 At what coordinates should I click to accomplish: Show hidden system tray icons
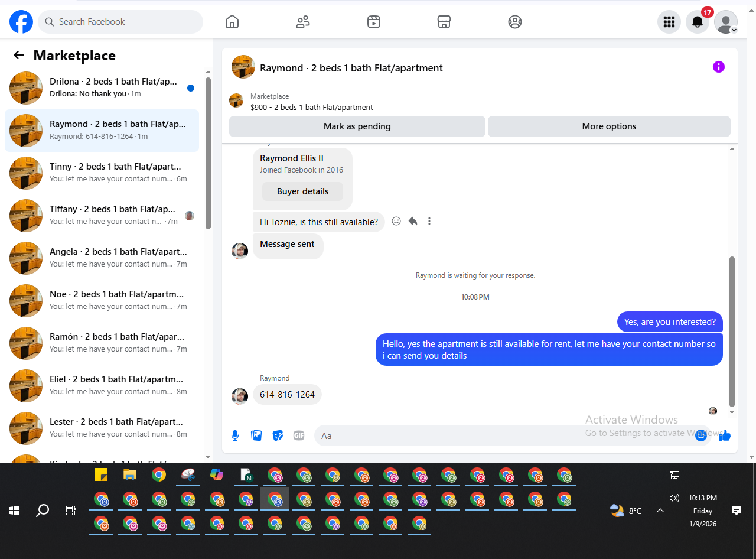point(660,511)
